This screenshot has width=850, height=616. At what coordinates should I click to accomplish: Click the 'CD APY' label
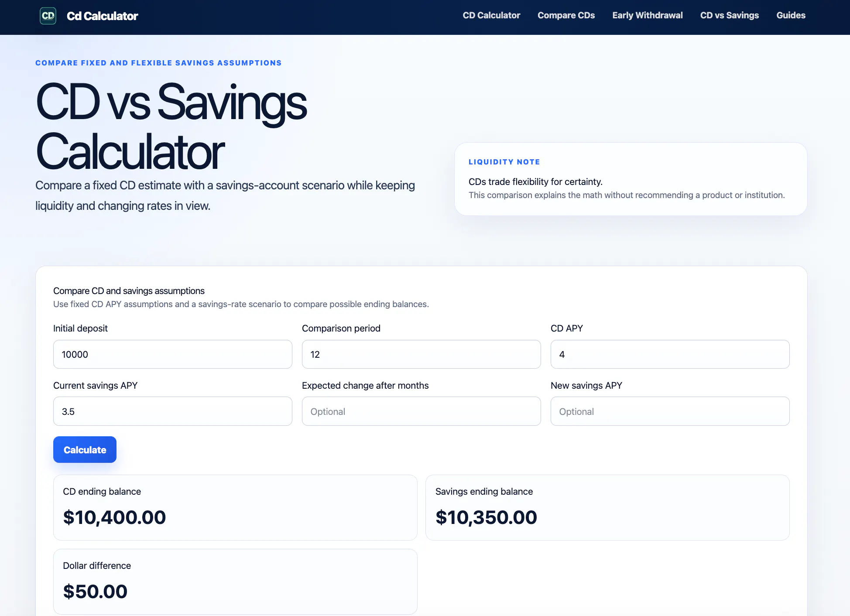(x=567, y=329)
